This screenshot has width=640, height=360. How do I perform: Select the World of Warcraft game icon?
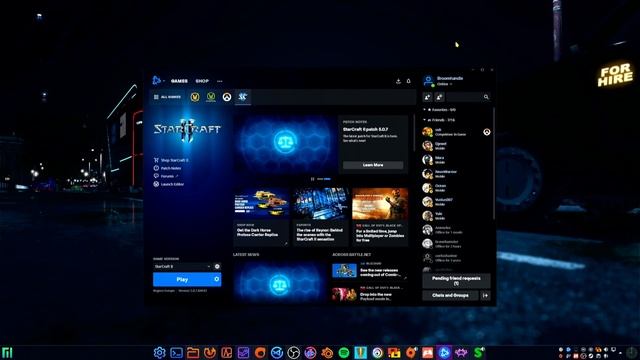coord(195,97)
